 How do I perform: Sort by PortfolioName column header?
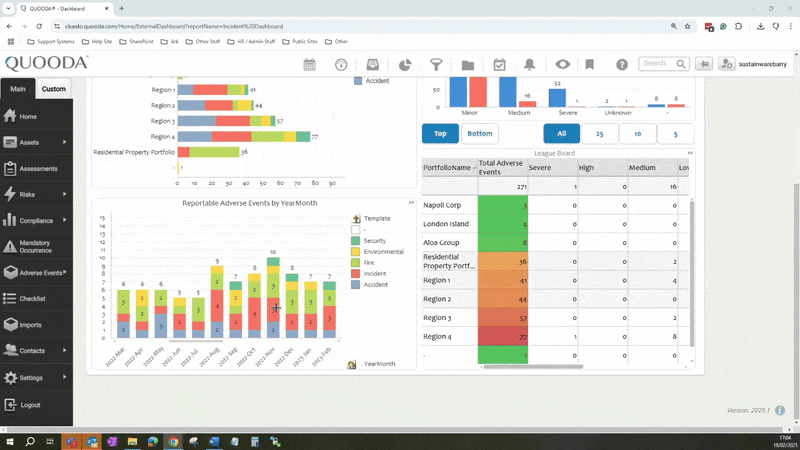point(449,167)
